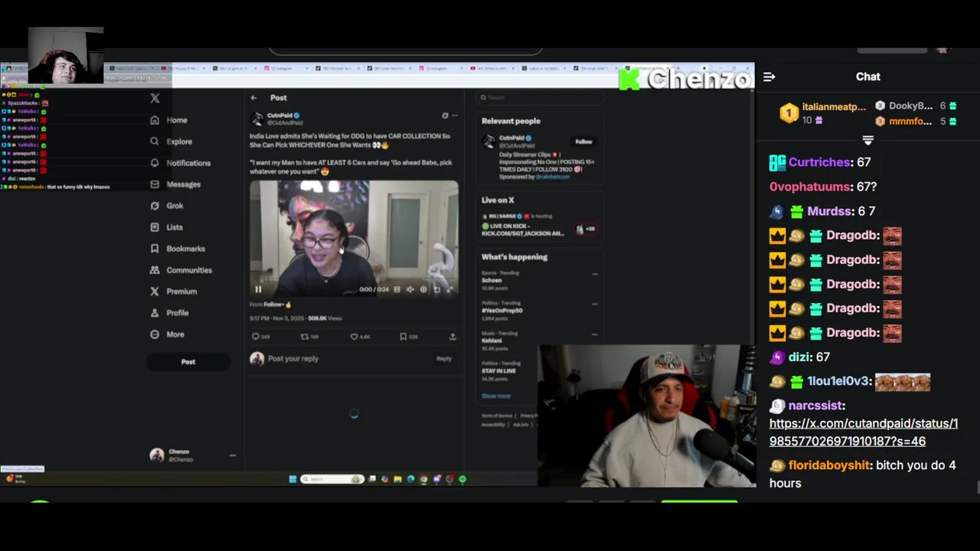Bookmark the CutnPaid post
The image size is (980, 551).
(x=403, y=337)
